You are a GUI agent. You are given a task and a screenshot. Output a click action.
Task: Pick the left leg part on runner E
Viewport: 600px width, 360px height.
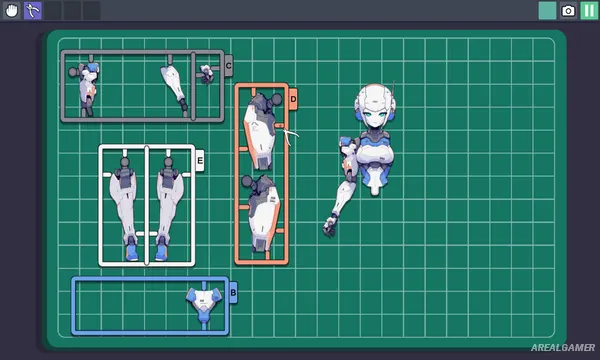click(125, 209)
